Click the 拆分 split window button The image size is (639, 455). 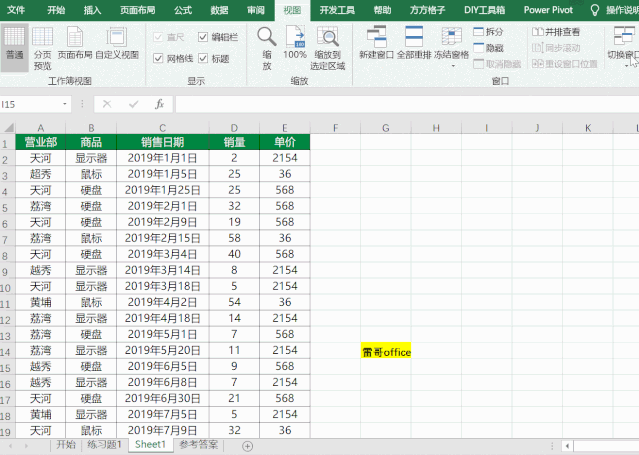pos(488,32)
